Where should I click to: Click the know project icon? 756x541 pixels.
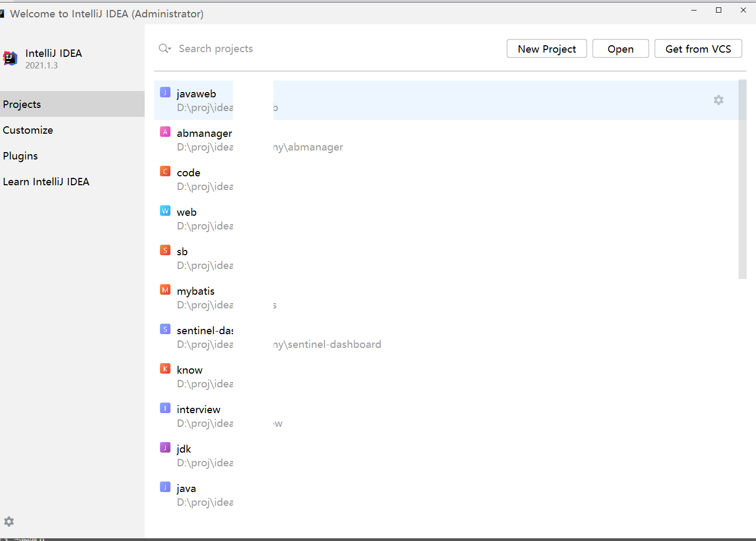coord(165,368)
